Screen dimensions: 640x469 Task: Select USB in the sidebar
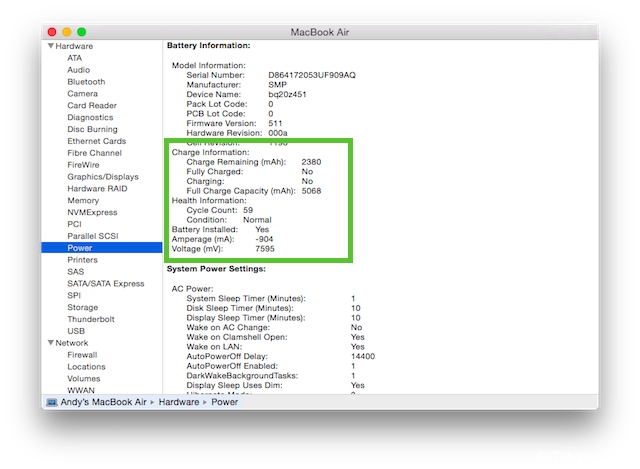click(x=76, y=331)
